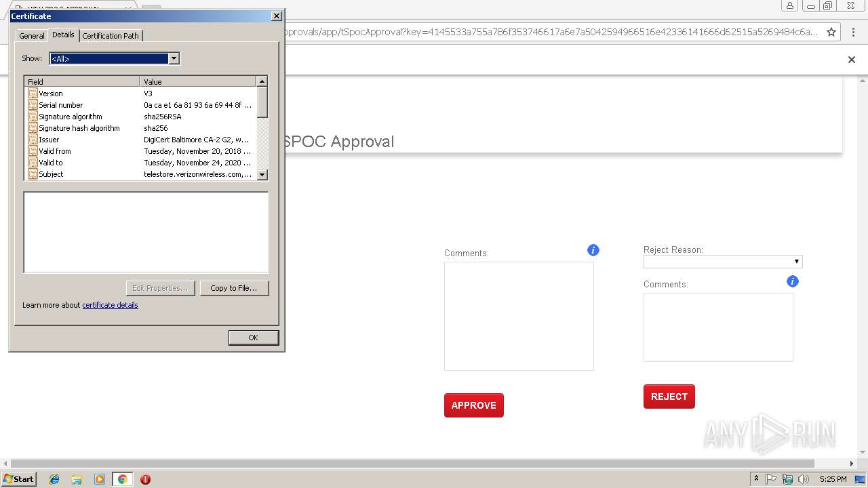Open Internet Explorer from taskbar
This screenshot has width=868, height=488.
pos(54,479)
